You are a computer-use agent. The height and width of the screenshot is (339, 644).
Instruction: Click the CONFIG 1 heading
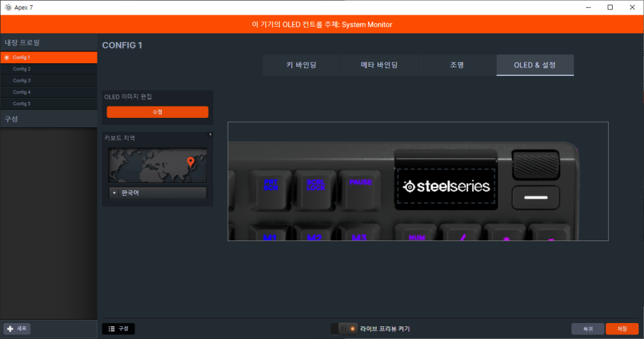coord(122,45)
